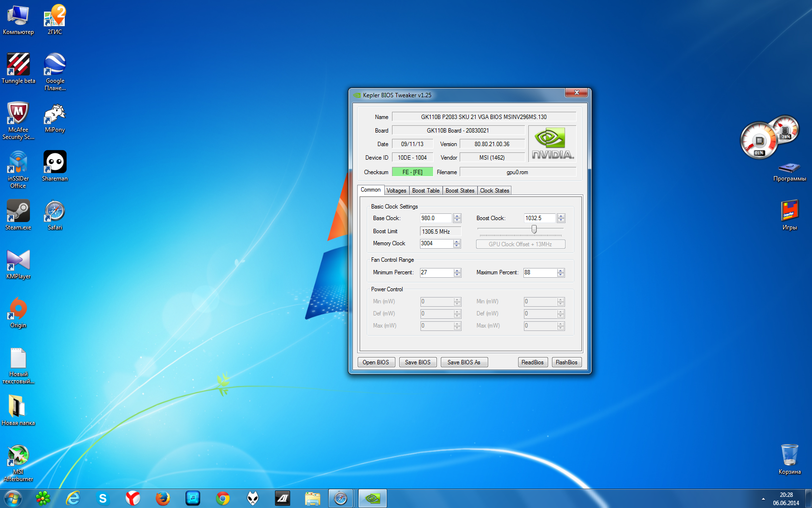Click the FlashBios button
The height and width of the screenshot is (508, 812).
click(x=566, y=362)
